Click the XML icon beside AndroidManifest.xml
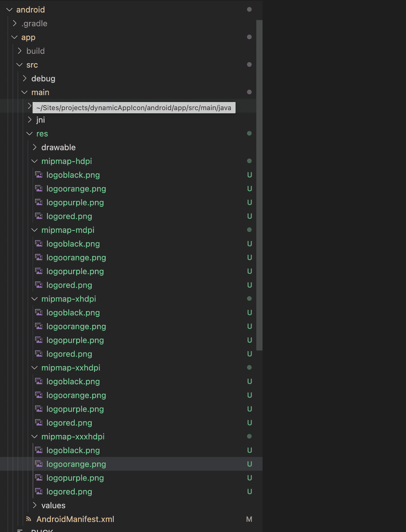406x532 pixels. click(29, 519)
